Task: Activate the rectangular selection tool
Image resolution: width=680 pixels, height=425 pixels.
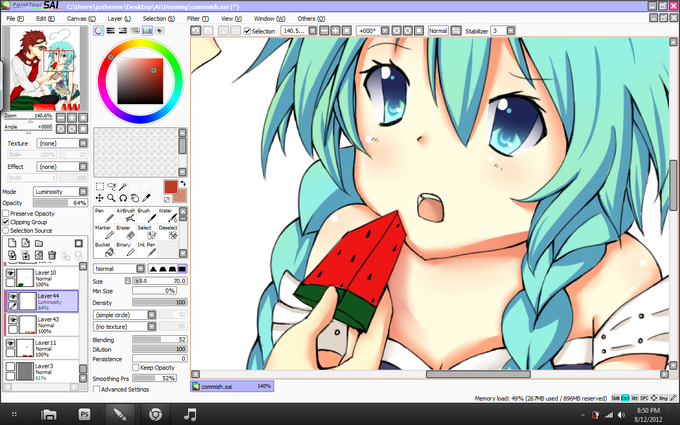Action: click(x=99, y=186)
